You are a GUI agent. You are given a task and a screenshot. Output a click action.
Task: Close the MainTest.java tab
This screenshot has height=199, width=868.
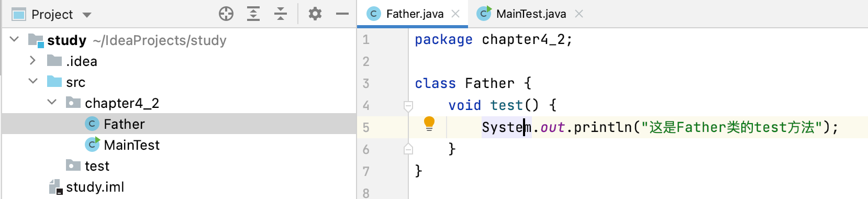[579, 14]
